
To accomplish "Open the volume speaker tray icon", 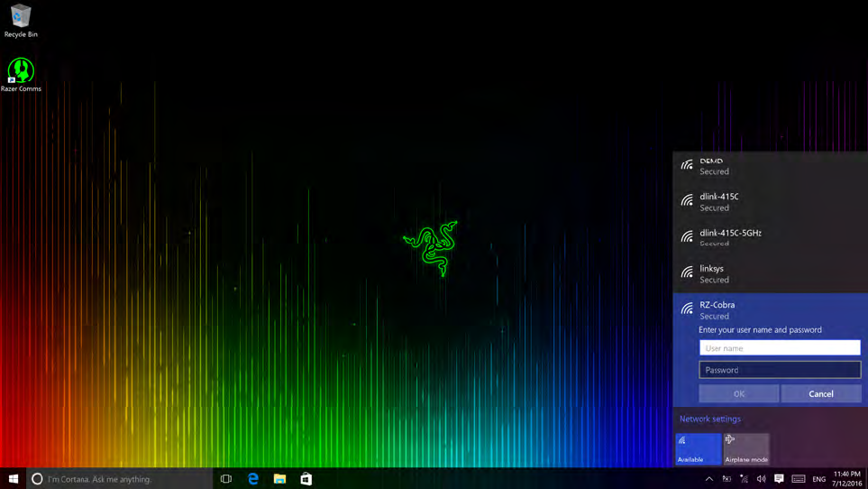I will point(761,478).
